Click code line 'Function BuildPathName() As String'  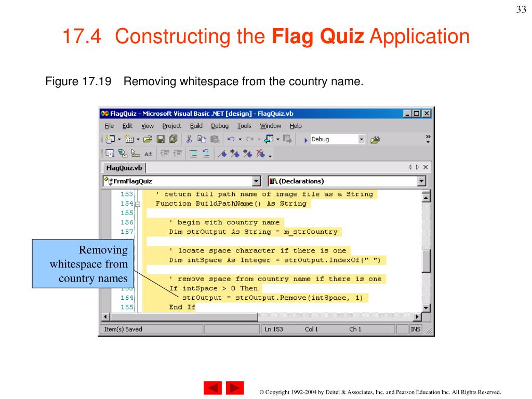tap(231, 204)
